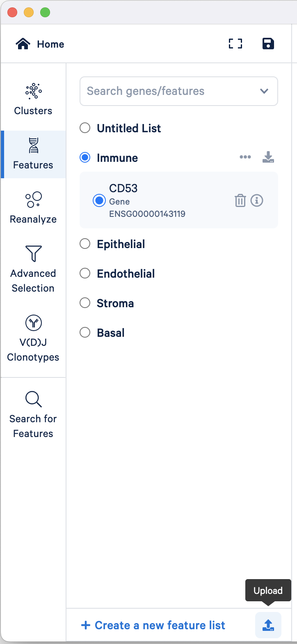The width and height of the screenshot is (297, 644).
Task: Show CD53 gene info icon
Action: click(257, 200)
